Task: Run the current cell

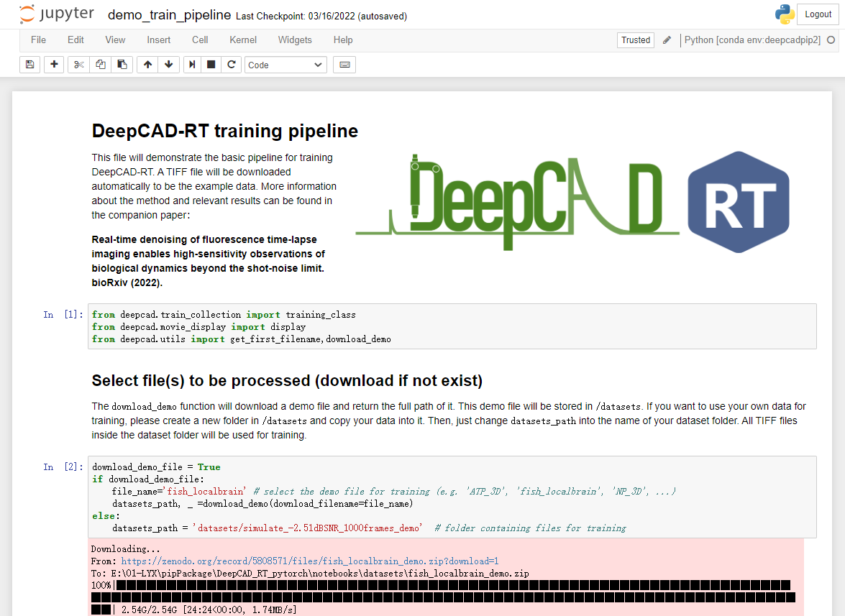Action: pyautogui.click(x=192, y=65)
